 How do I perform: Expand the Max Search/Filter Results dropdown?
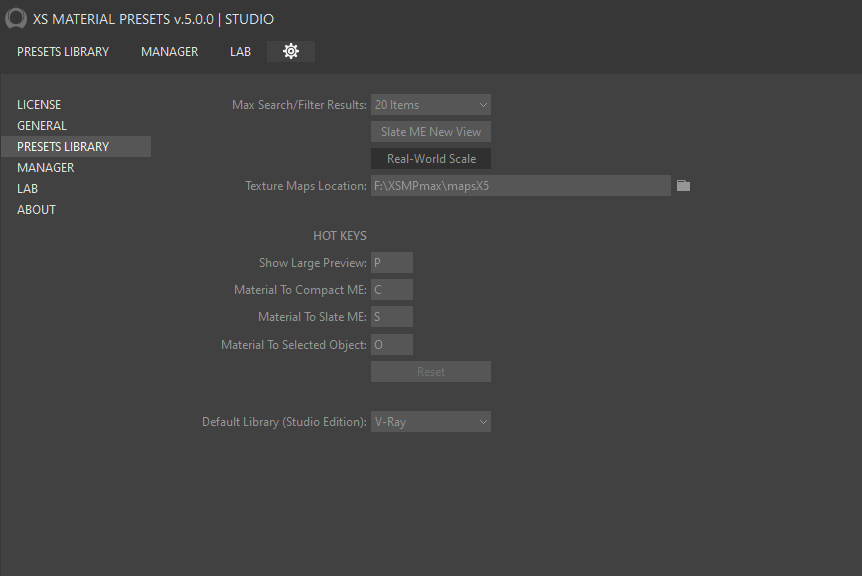coord(431,104)
